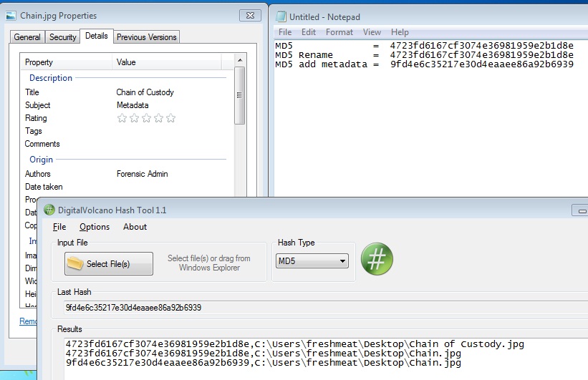Click the DigitalVolcano Hash Tool title icon
Image resolution: width=588 pixels, height=380 pixels.
click(49, 210)
